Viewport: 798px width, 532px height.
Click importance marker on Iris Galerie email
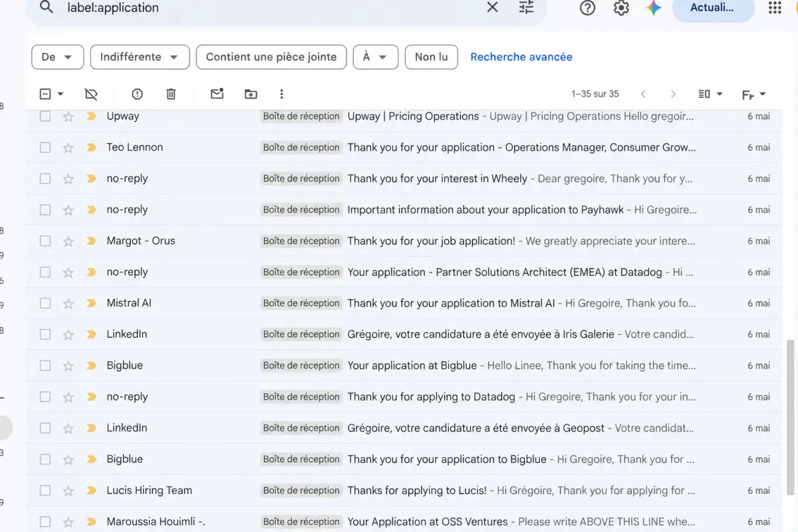tap(91, 334)
